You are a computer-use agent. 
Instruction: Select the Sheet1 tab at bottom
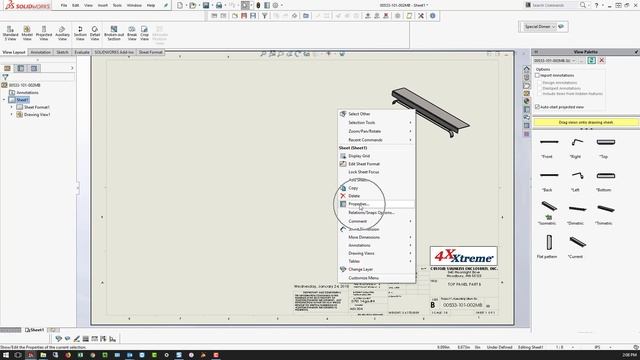34,330
